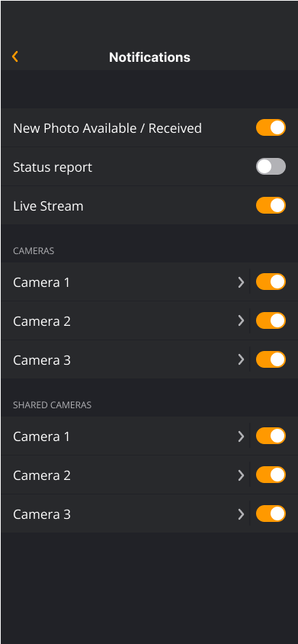Tap the Live Stream row label

[48, 206]
